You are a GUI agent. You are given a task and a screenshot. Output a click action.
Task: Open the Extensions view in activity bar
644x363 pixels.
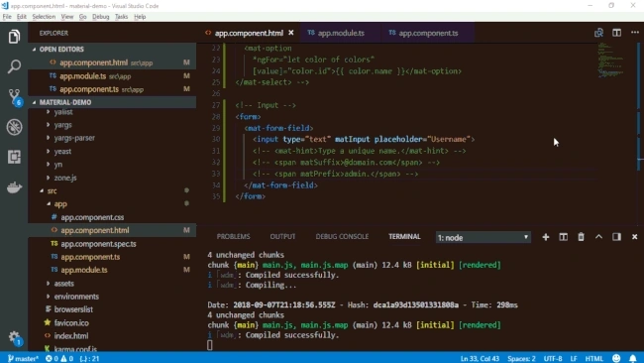[x=14, y=157]
